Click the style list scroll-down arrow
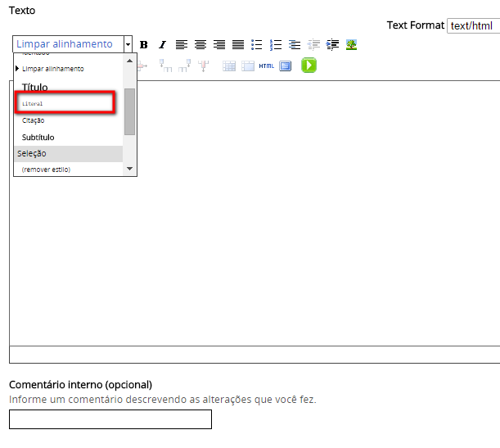This screenshot has width=500, height=448. point(129,169)
